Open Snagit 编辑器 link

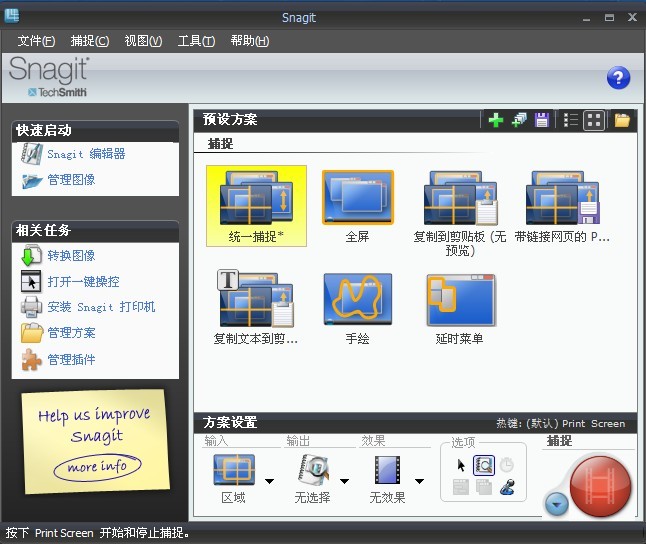pyautogui.click(x=86, y=154)
